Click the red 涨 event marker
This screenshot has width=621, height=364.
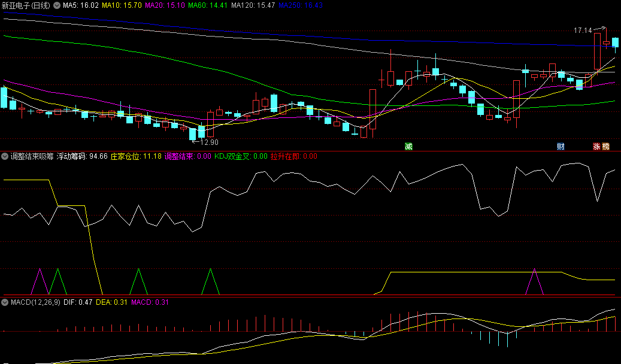tap(596, 147)
